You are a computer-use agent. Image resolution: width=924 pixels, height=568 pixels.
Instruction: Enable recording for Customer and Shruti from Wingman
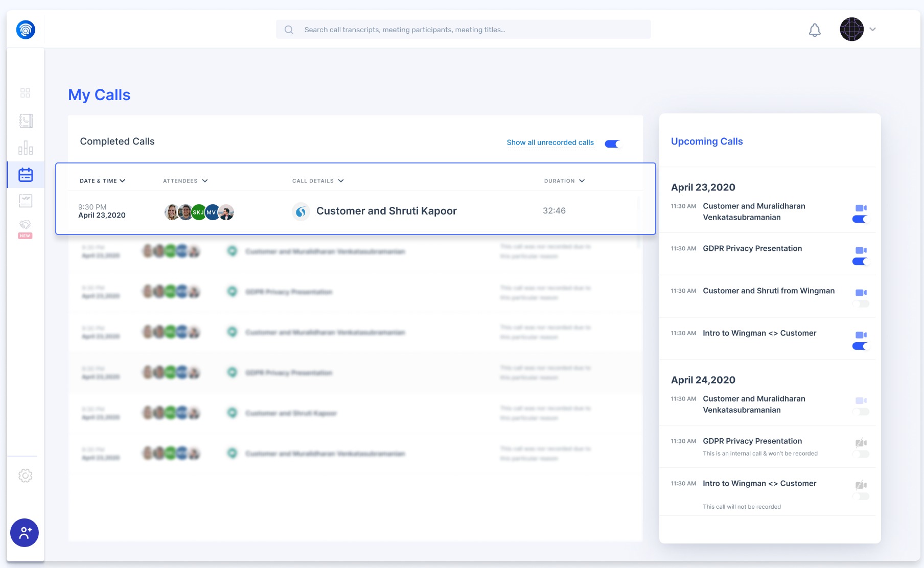(861, 304)
